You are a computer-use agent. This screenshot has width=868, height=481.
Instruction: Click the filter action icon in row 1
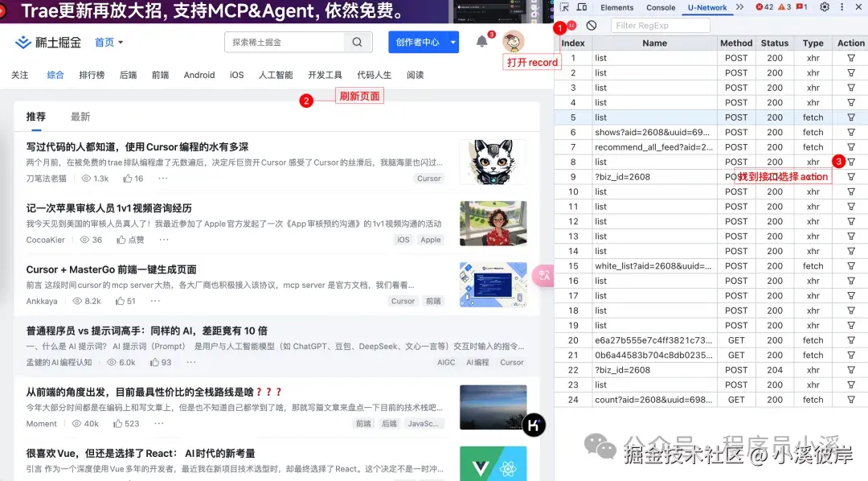tap(851, 58)
